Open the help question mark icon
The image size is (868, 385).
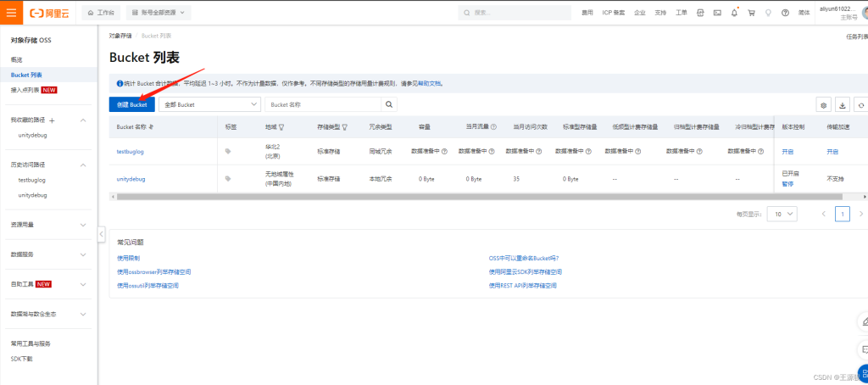click(785, 12)
